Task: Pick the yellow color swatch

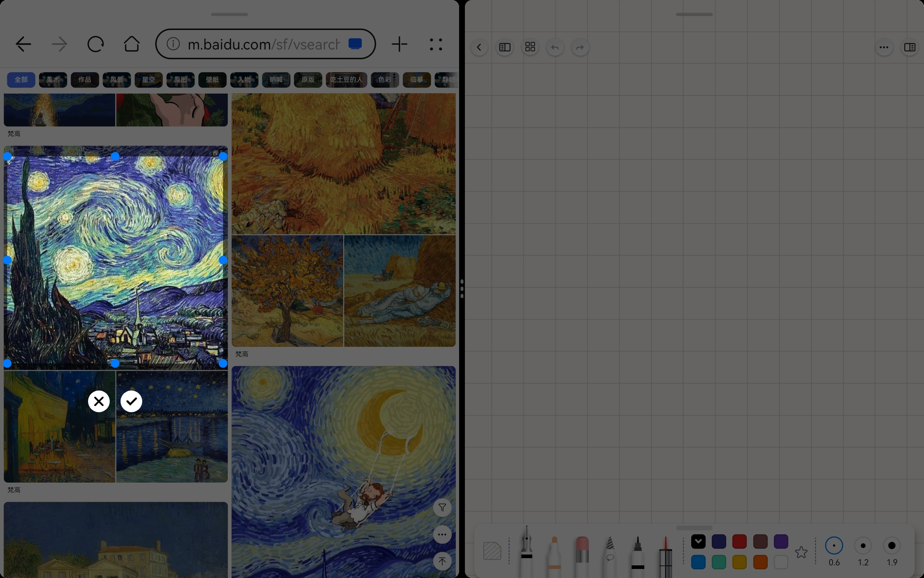Action: coord(740,562)
